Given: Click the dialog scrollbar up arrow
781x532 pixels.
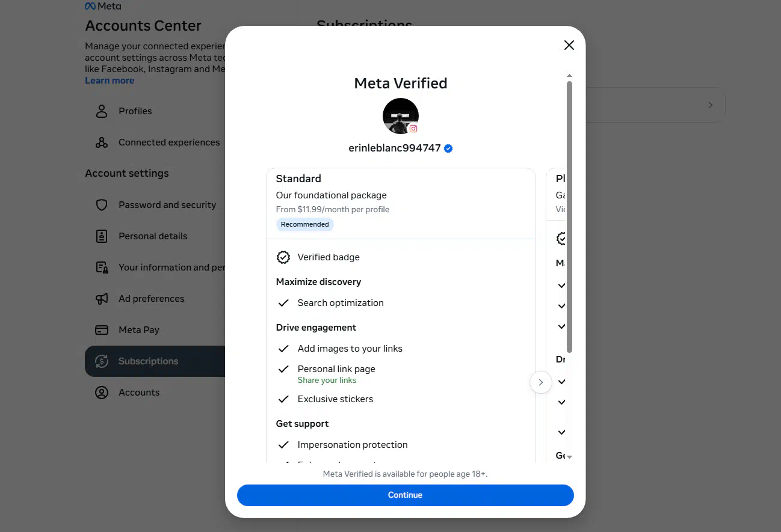Looking at the screenshot, I should click(569, 76).
